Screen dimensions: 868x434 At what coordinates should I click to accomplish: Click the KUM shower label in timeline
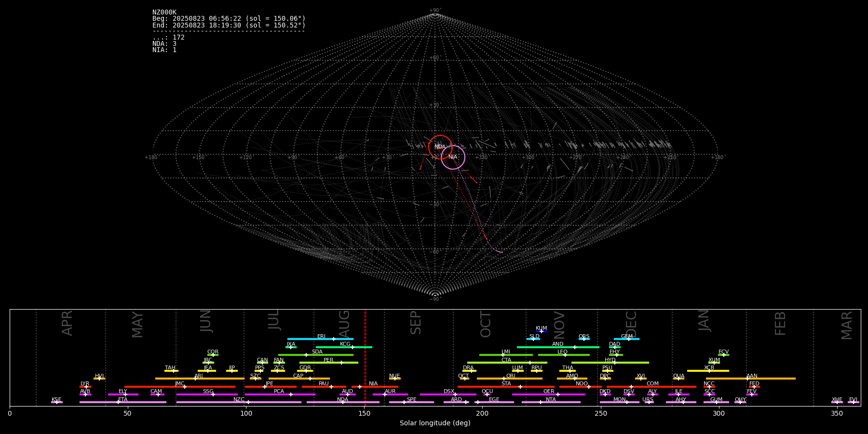click(542, 328)
